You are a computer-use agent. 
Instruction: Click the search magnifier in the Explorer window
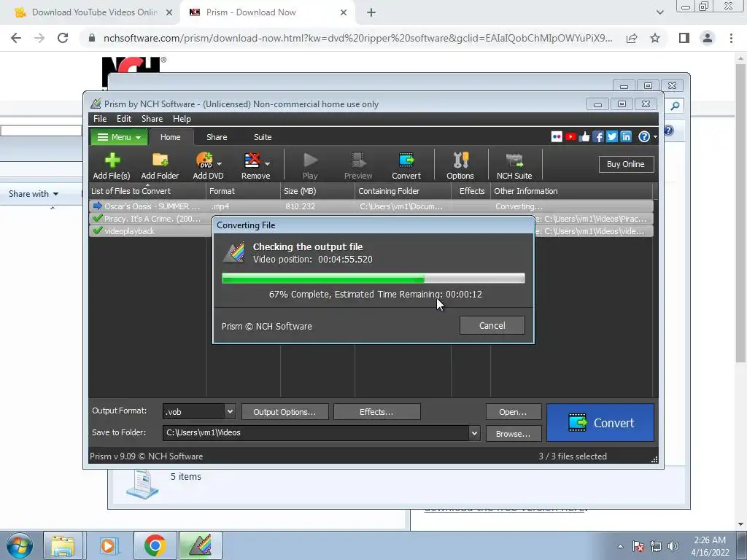675,106
